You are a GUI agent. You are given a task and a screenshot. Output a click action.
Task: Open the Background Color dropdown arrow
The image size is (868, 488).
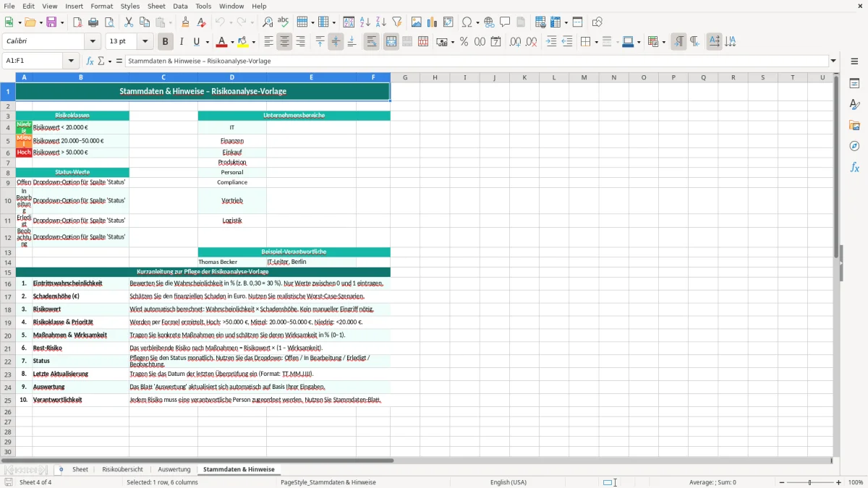[254, 42]
